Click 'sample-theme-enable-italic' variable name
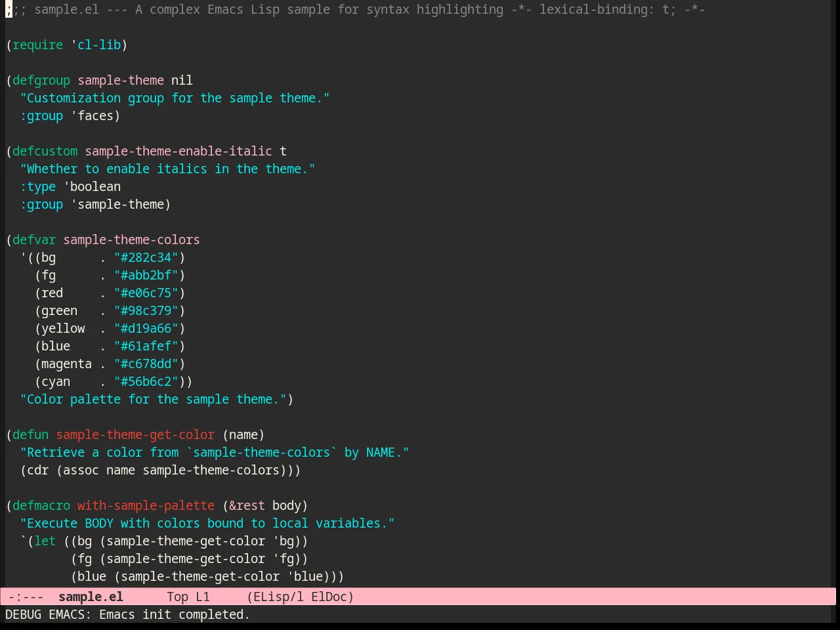This screenshot has width=840, height=630. [x=178, y=151]
